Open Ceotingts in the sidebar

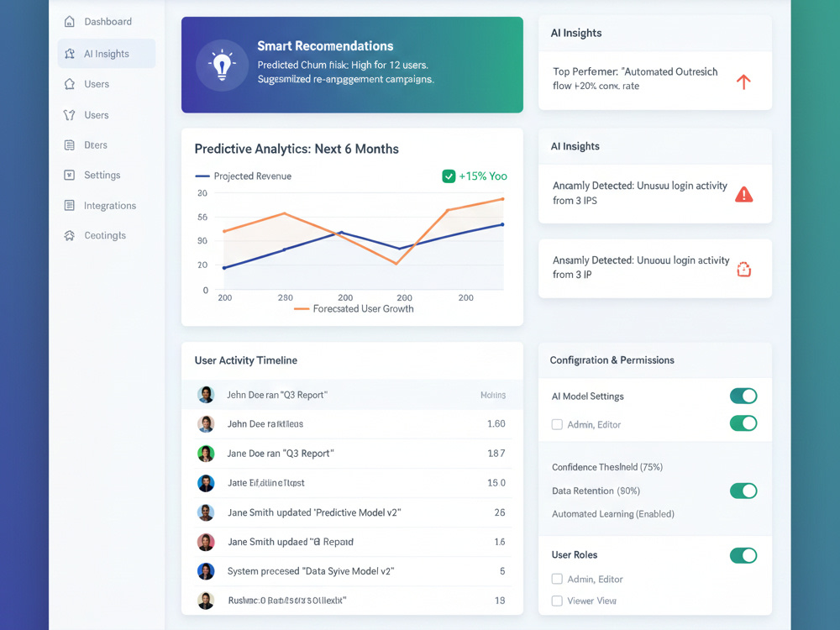click(x=107, y=236)
